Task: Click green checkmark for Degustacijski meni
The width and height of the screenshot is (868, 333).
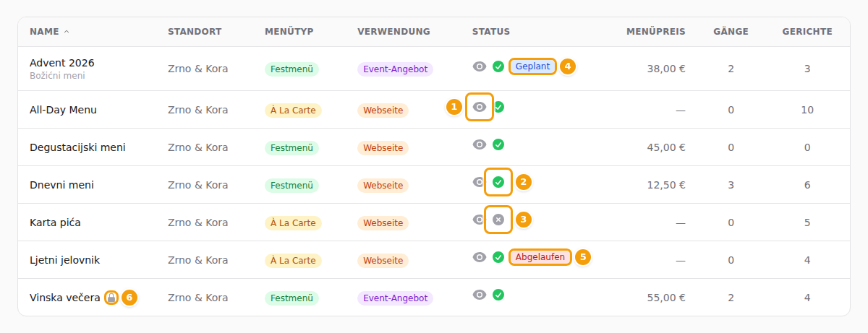Action: point(498,144)
